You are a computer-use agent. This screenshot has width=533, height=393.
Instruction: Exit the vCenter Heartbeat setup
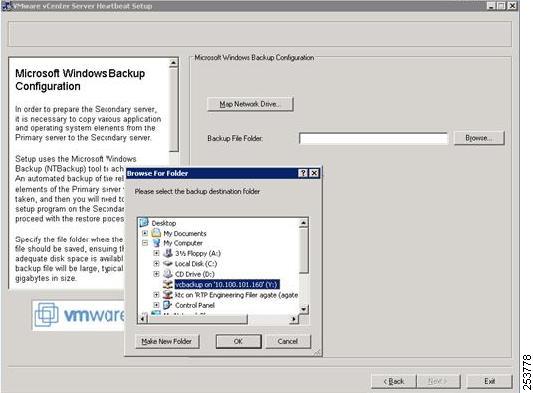489,381
